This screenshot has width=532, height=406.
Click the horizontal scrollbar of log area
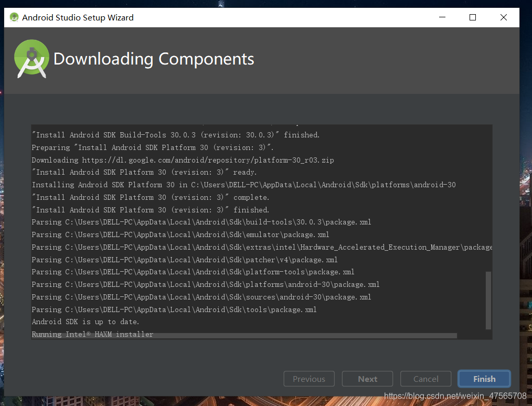click(244, 336)
